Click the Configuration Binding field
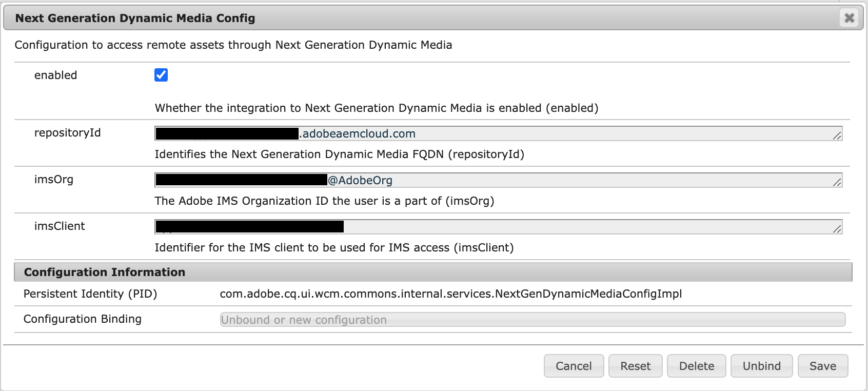 (532, 320)
